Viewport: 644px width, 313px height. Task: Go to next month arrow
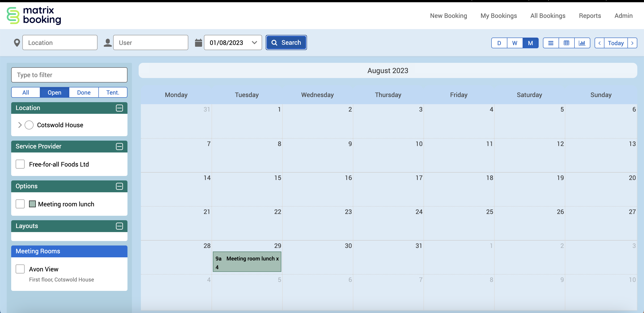tap(632, 43)
